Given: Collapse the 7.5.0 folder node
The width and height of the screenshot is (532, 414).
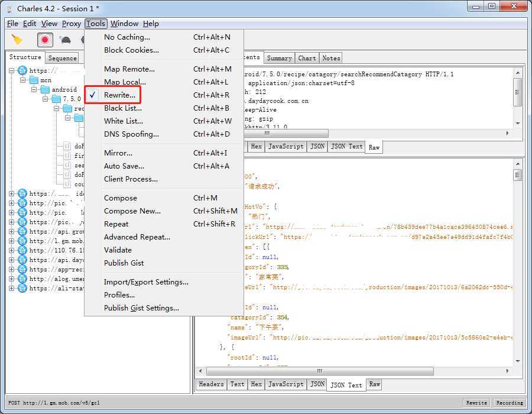Looking at the screenshot, I should [x=46, y=99].
